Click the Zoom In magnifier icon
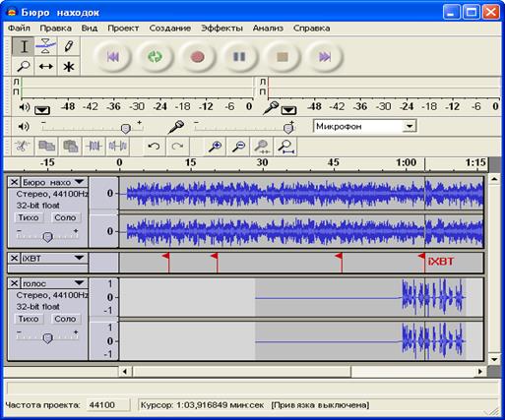 click(x=215, y=146)
